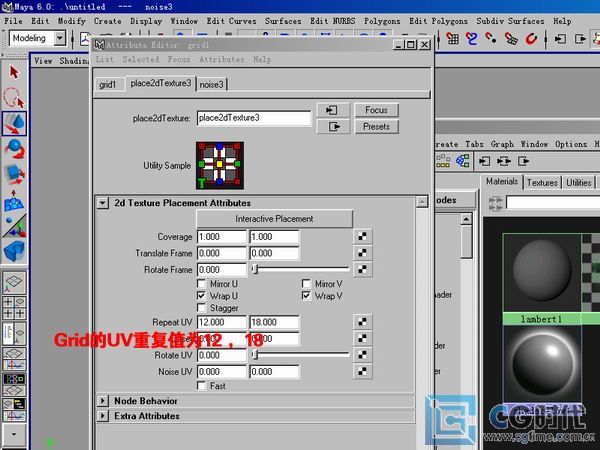This screenshot has height=450, width=600.
Task: Click the Utility Sample swatch
Action: 220,165
